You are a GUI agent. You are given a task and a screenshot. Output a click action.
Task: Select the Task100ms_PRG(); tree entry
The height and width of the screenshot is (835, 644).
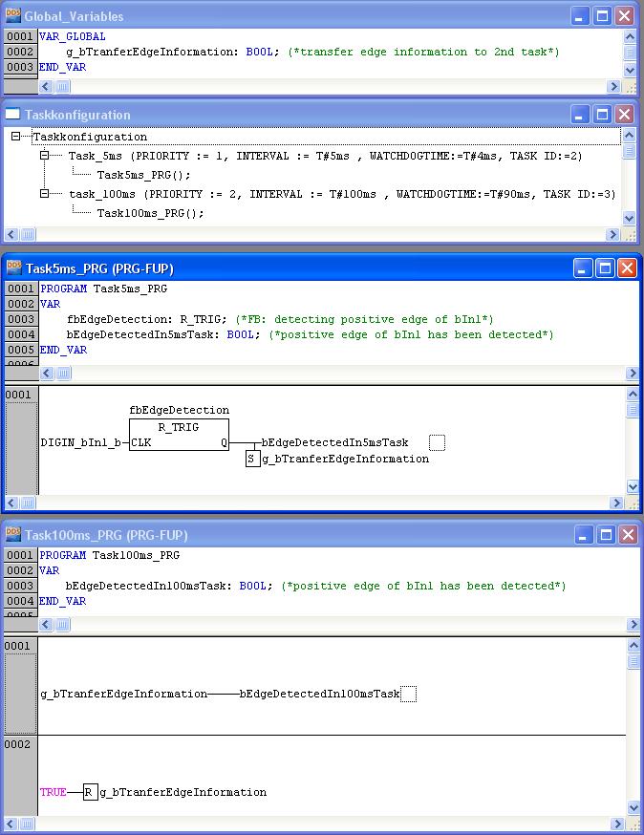tap(150, 213)
